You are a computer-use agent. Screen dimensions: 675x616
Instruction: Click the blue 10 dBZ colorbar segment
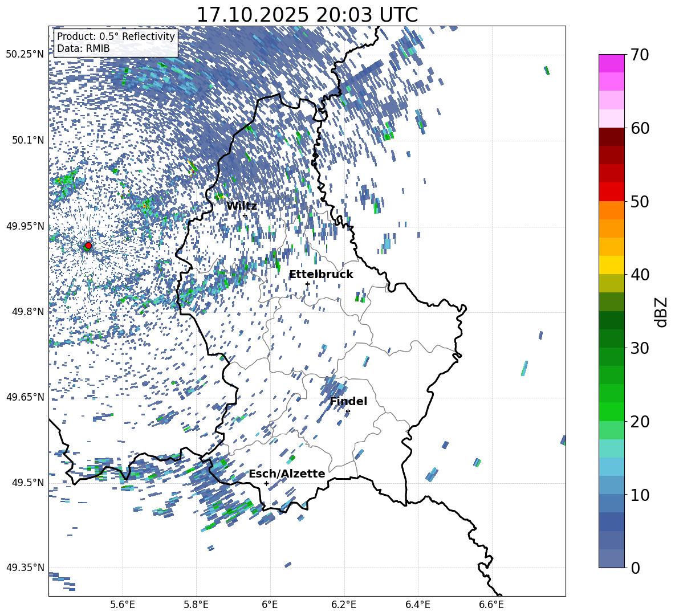pos(611,486)
